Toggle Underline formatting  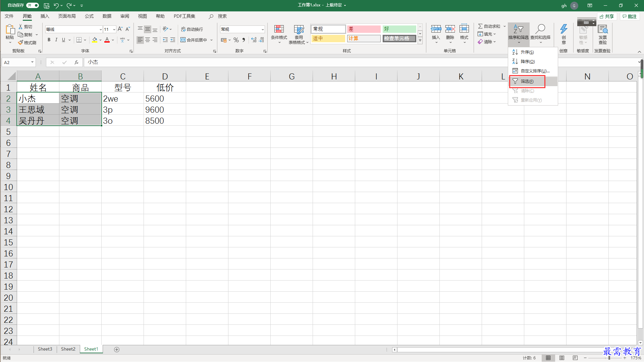tap(63, 40)
